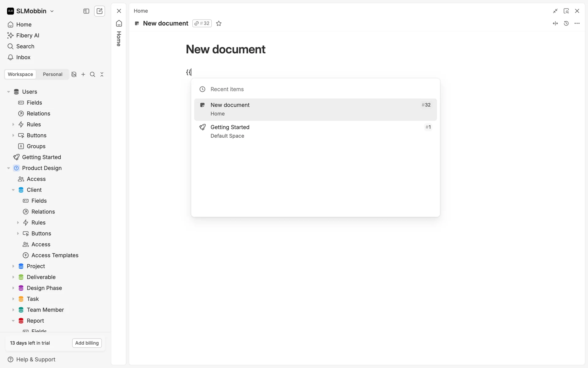
Task: Click the Design Phase purple database icon
Action: coord(21,288)
